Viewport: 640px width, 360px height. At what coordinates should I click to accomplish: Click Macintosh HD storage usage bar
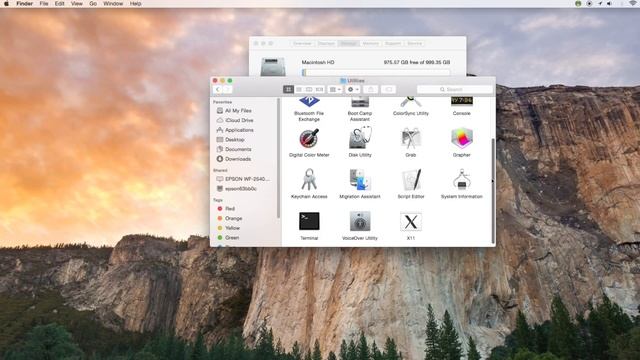(x=376, y=72)
